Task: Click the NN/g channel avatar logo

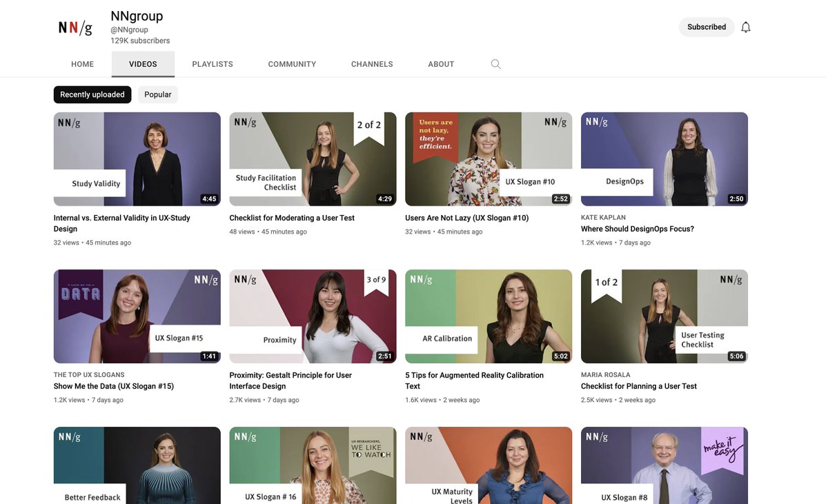Action: tap(75, 26)
